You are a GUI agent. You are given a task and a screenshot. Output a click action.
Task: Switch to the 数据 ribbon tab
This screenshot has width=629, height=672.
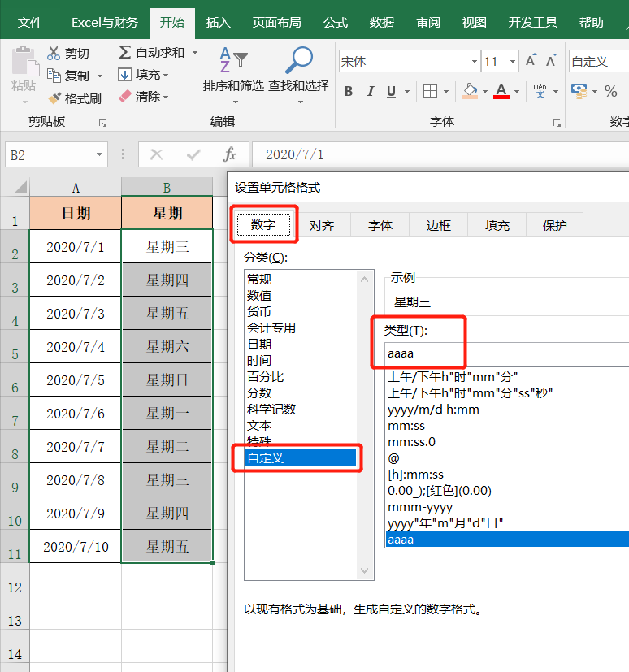click(x=382, y=22)
